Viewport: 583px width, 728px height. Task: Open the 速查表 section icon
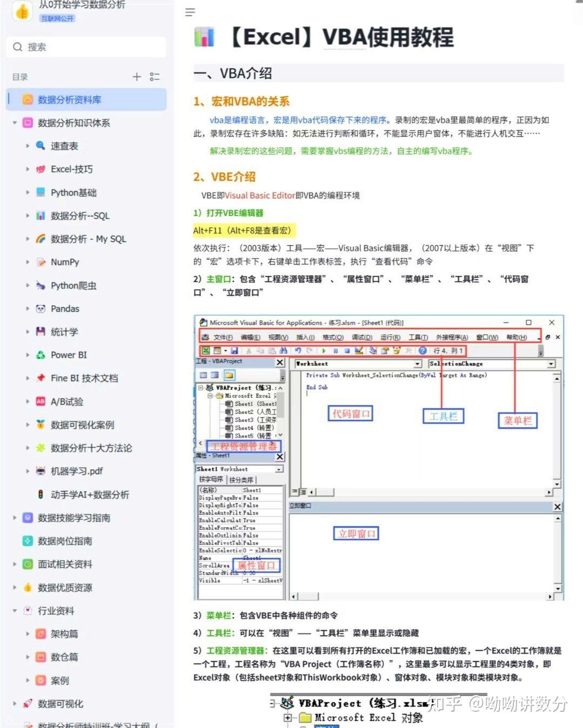(41, 146)
